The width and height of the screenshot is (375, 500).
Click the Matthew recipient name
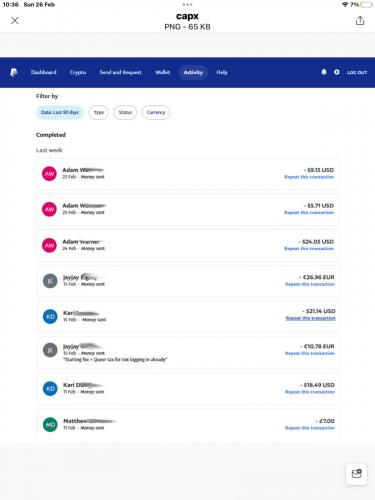coord(90,421)
